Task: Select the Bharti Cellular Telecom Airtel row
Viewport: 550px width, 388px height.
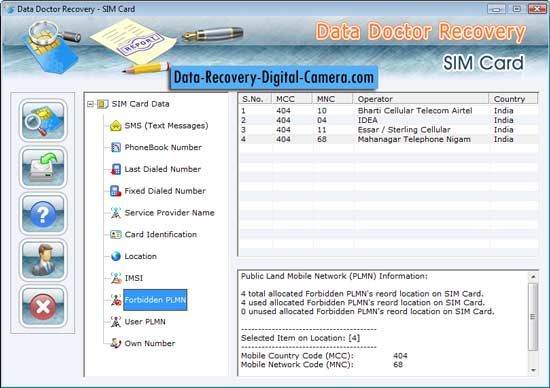Action: [388, 111]
